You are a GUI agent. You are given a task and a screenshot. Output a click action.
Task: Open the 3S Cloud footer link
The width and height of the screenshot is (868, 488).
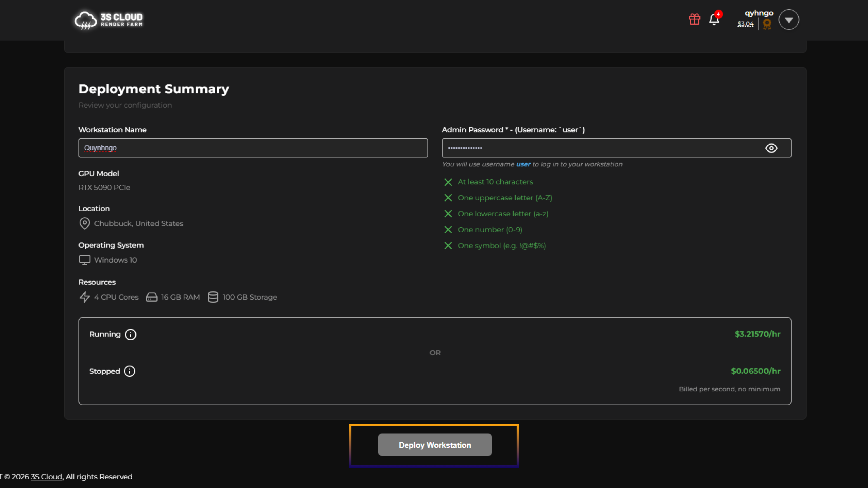click(46, 477)
